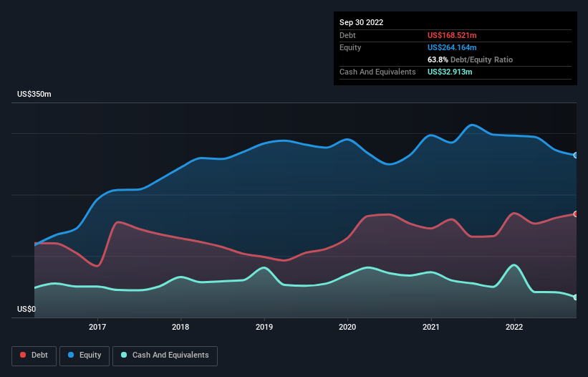Viewport: 588px width, 377px height.
Task: Select the blue end marker on the Equity line
Action: (575, 155)
